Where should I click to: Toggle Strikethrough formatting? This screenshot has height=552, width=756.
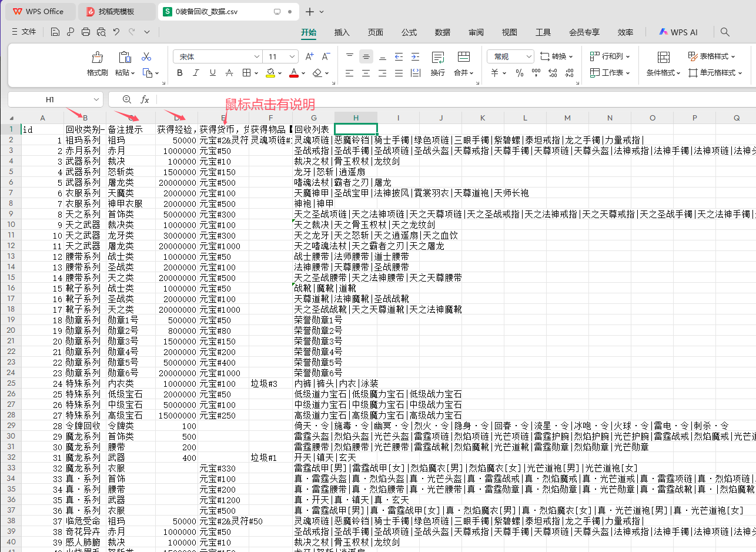pyautogui.click(x=230, y=73)
